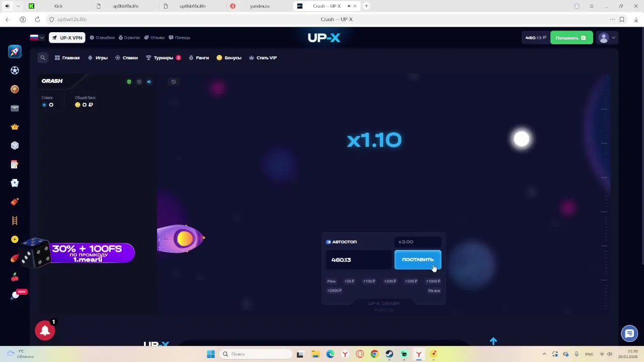This screenshot has width=644, height=362.
Task: Select the orange coin sidebar icon
Action: click(x=15, y=89)
